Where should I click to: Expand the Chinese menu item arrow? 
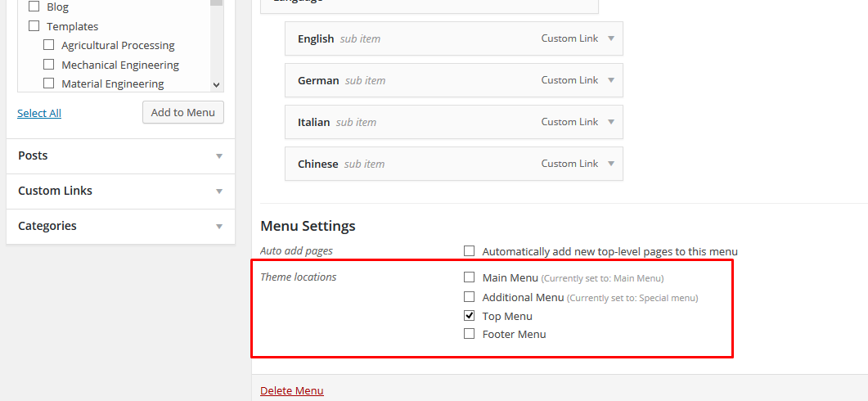(610, 164)
